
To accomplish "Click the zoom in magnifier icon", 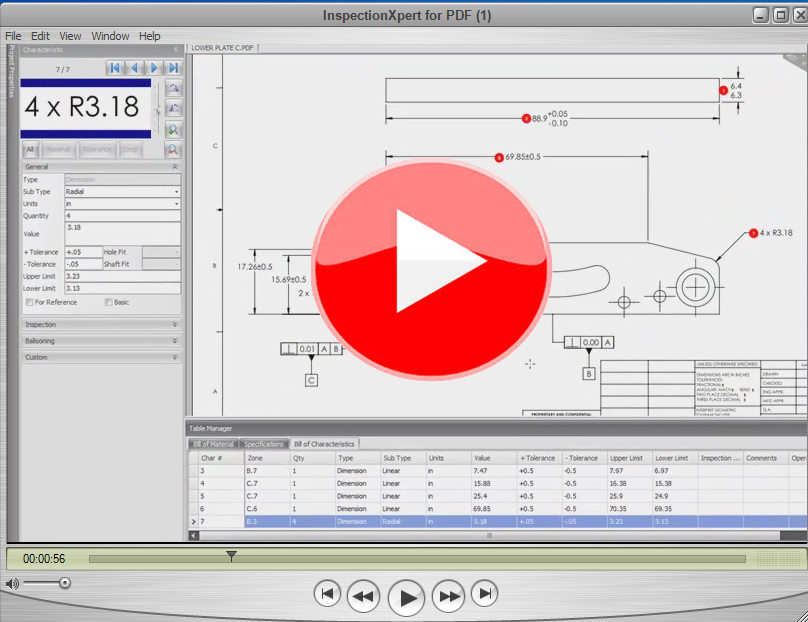I will coord(174,130).
